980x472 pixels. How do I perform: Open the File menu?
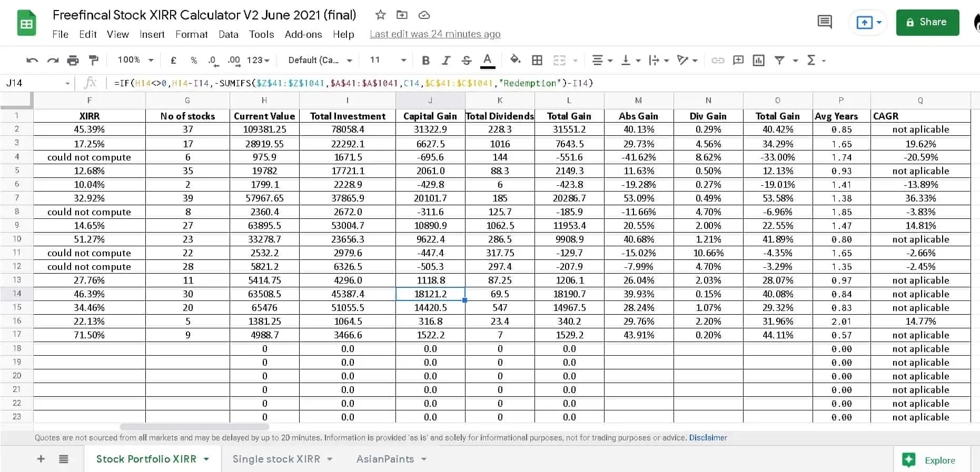[x=60, y=34]
